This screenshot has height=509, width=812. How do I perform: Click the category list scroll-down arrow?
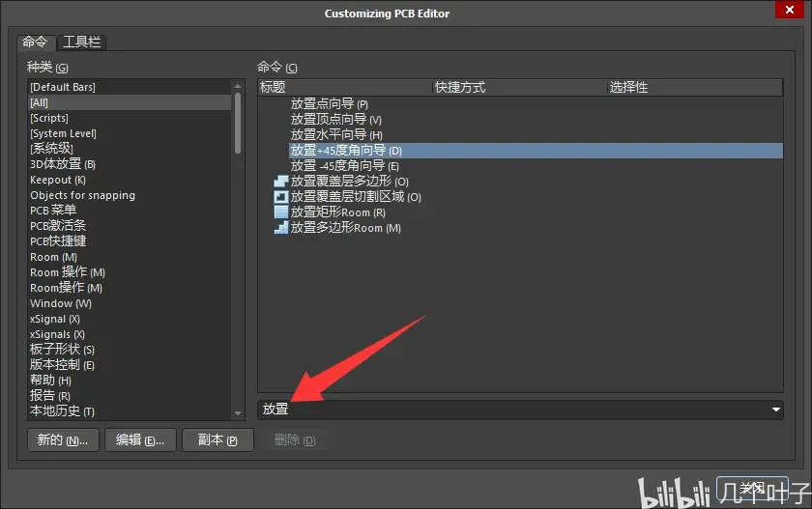click(238, 412)
